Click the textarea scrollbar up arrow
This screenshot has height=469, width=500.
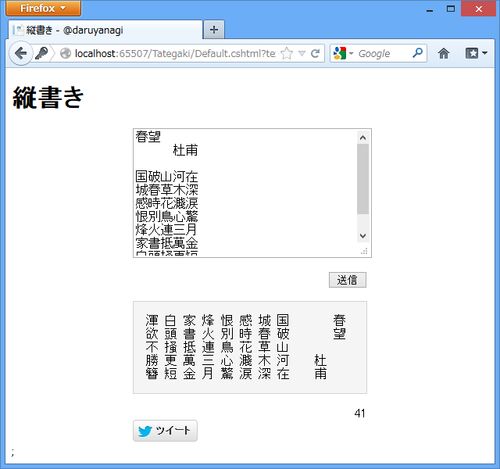(x=363, y=137)
